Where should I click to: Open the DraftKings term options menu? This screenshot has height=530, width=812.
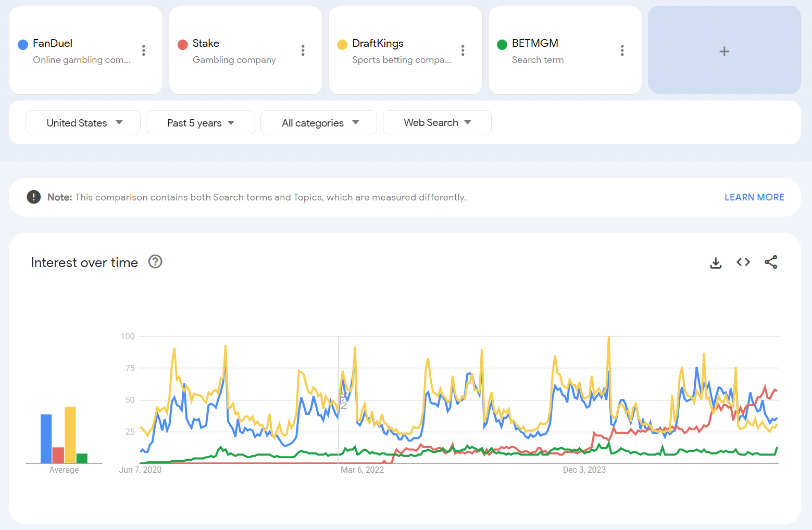463,51
